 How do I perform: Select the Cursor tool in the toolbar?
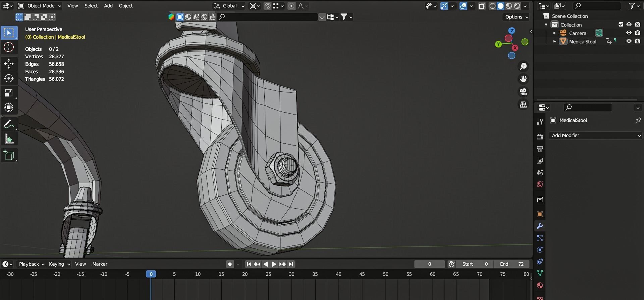pyautogui.click(x=9, y=47)
